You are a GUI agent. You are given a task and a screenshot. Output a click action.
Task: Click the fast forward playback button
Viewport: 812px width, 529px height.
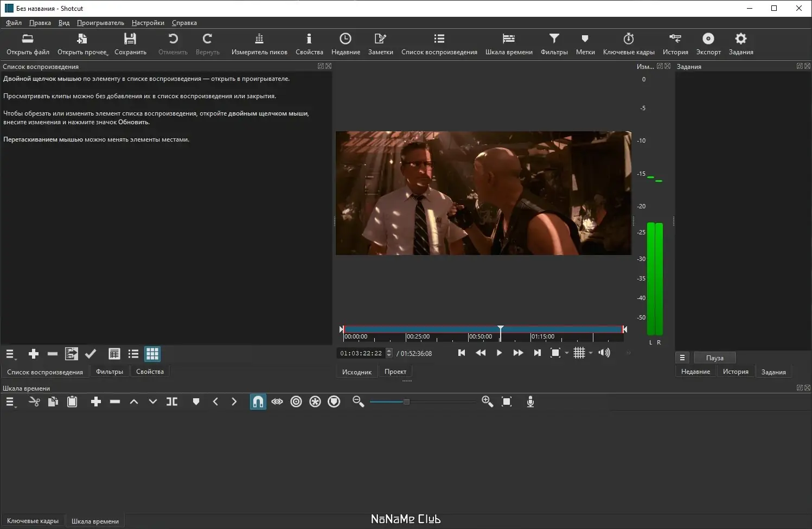518,353
